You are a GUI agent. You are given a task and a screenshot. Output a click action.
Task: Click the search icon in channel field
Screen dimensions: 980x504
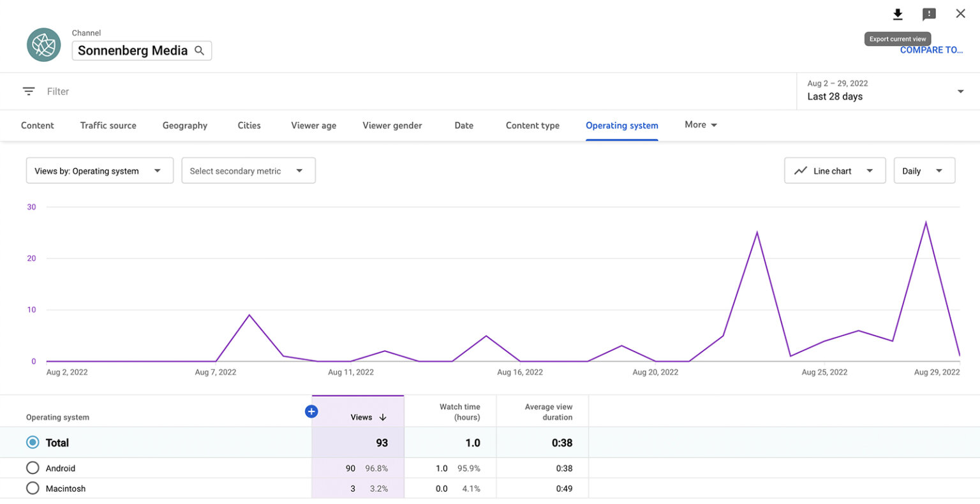(x=199, y=49)
